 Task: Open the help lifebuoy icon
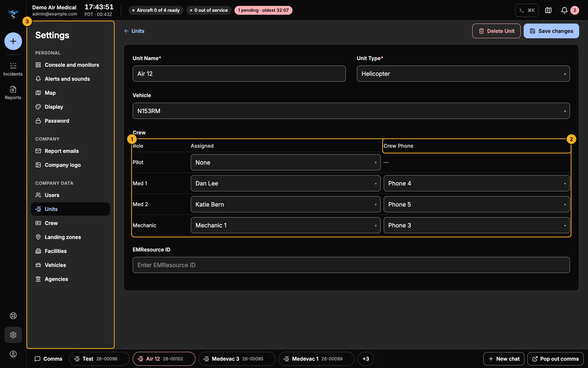13,316
